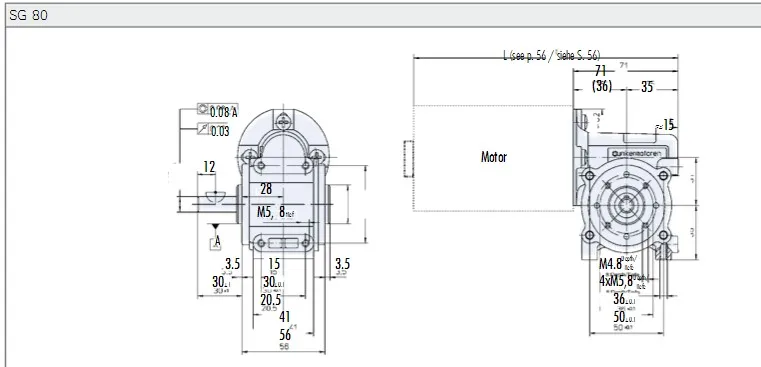Click the black datum triangle above A

(215, 227)
